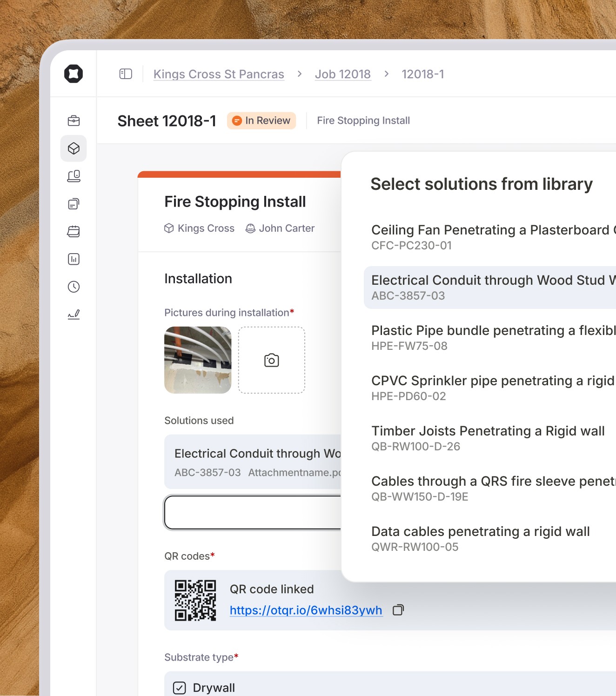The height and width of the screenshot is (696, 616).
Task: Select Electrical Conduit solution used card
Action: click(x=253, y=462)
